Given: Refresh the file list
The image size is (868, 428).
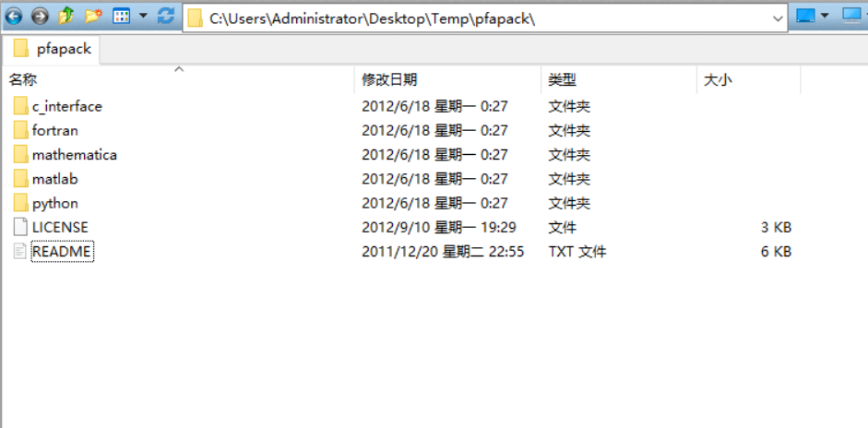Looking at the screenshot, I should tap(165, 17).
